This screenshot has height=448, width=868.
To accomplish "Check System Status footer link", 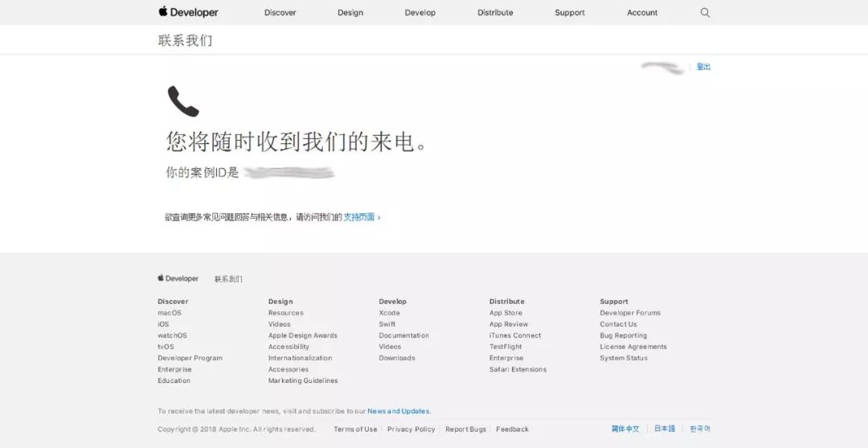I will (623, 358).
